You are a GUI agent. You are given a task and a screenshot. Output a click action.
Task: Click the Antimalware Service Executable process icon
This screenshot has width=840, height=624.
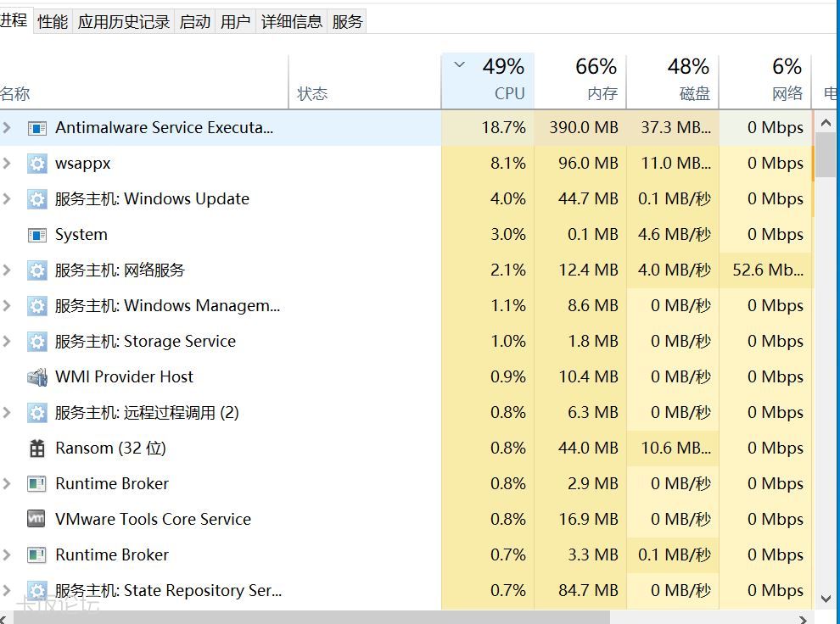coord(36,128)
